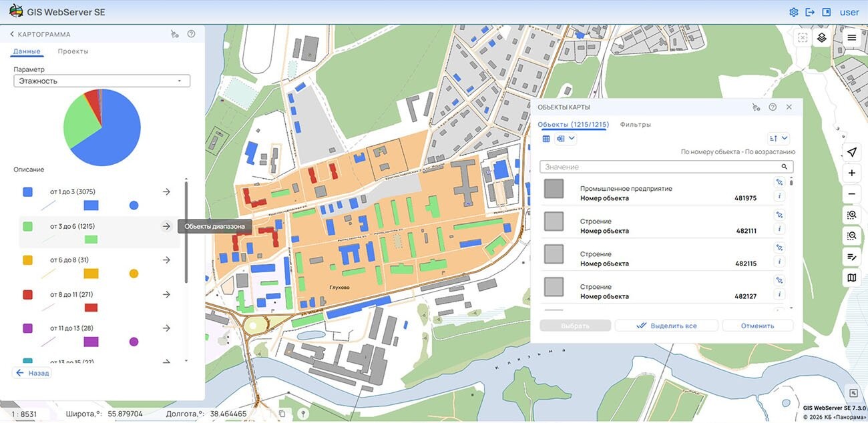Activate the geolocation arrow tool

click(851, 152)
